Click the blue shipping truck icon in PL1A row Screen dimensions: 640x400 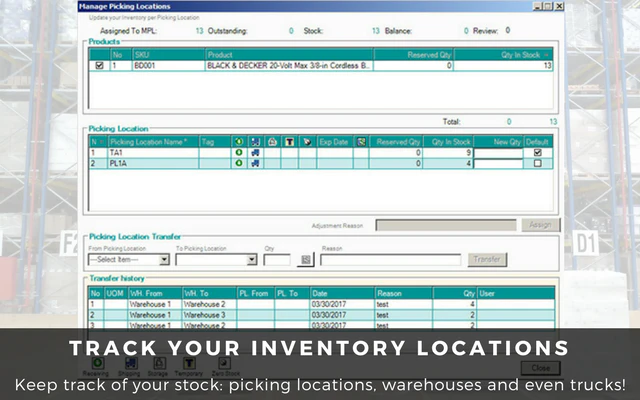click(x=256, y=163)
